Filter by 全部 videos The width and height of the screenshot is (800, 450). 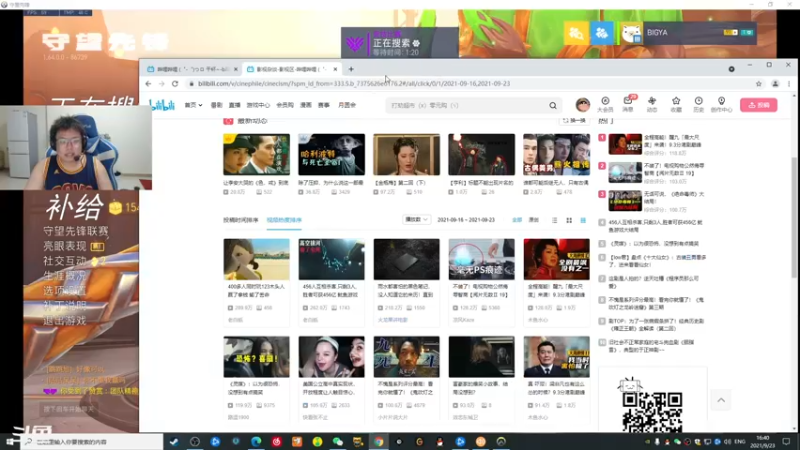click(517, 220)
